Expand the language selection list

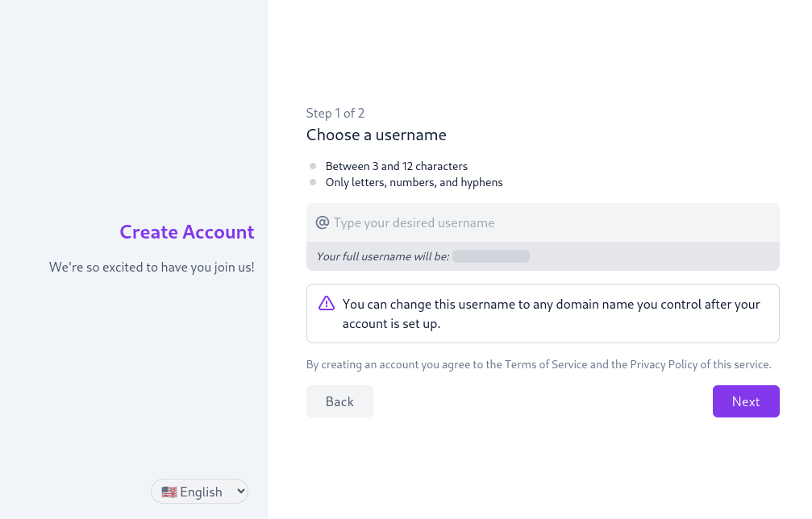coord(199,491)
